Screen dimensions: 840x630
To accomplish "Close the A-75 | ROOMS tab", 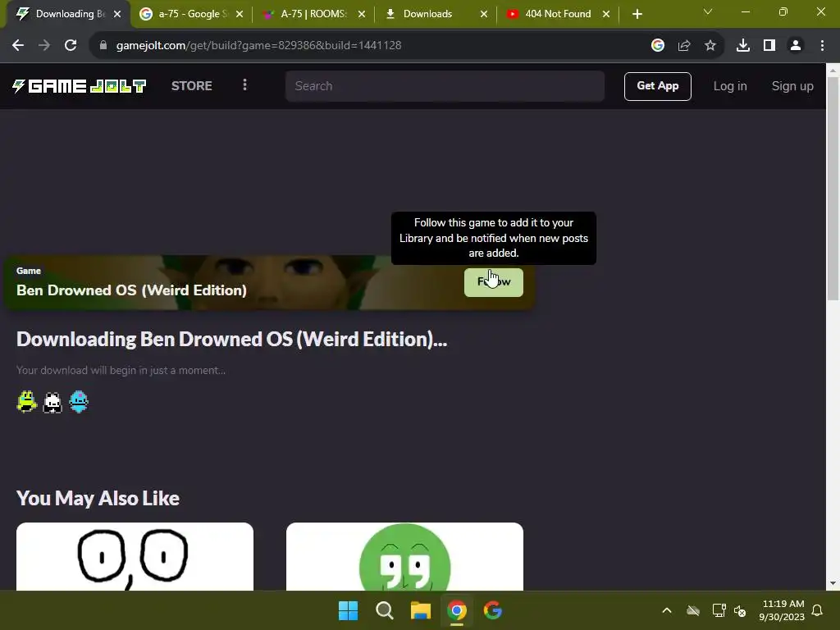I will [362, 14].
